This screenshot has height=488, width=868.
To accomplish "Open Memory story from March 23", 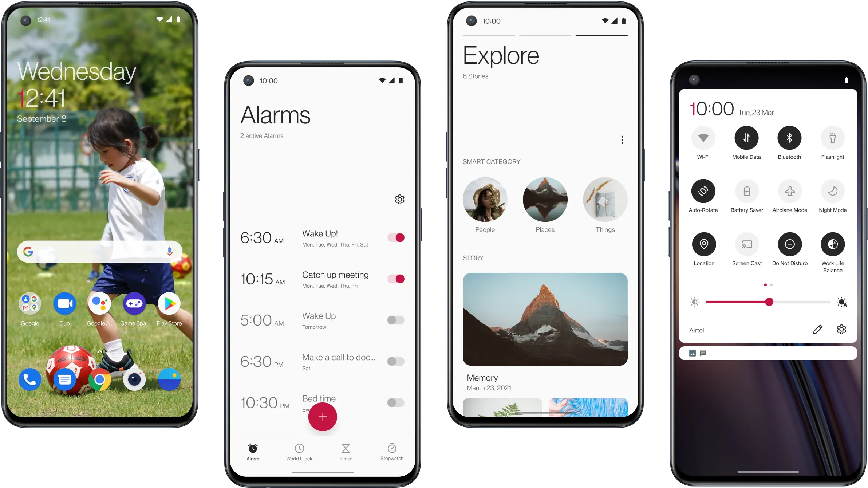I will pyautogui.click(x=544, y=320).
